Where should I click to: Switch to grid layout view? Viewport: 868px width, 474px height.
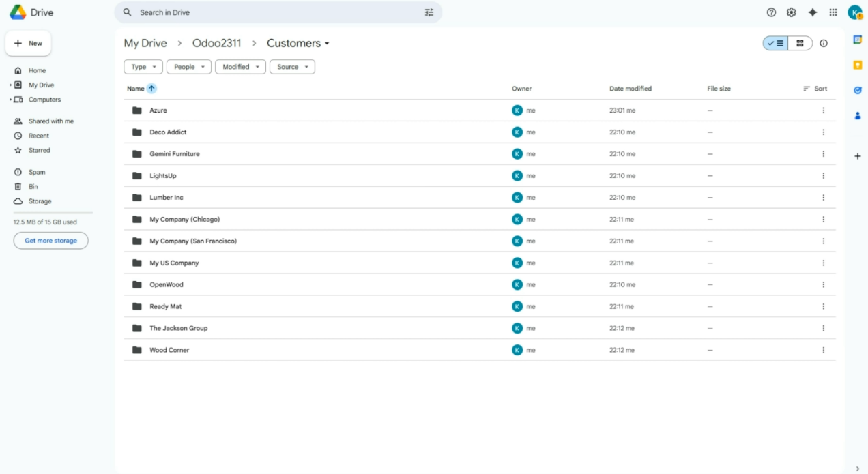pos(800,43)
